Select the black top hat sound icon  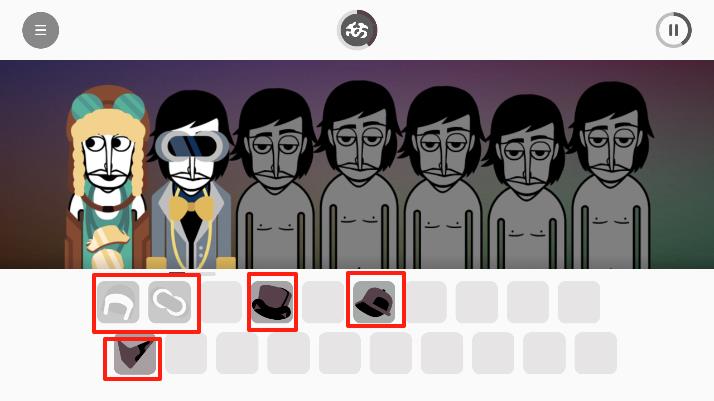272,302
